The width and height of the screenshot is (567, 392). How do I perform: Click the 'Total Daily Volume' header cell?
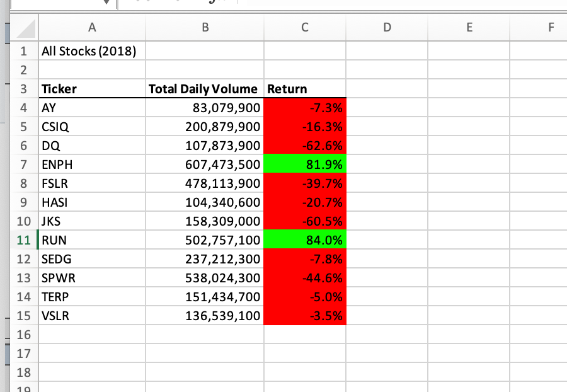205,89
